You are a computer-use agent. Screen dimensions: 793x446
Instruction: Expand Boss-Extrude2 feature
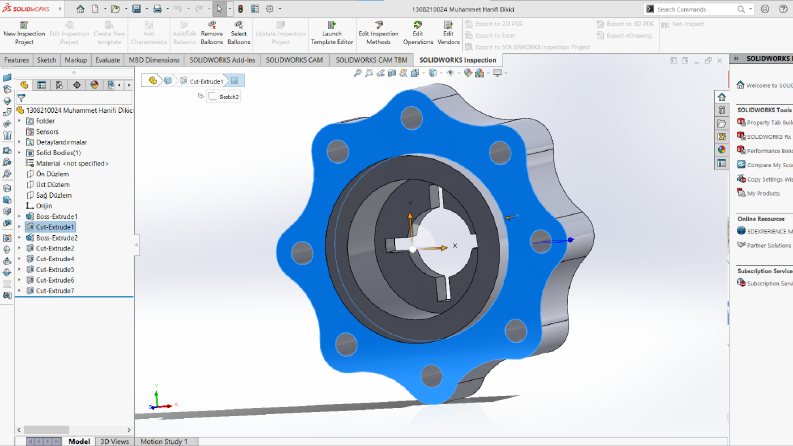click(20, 238)
